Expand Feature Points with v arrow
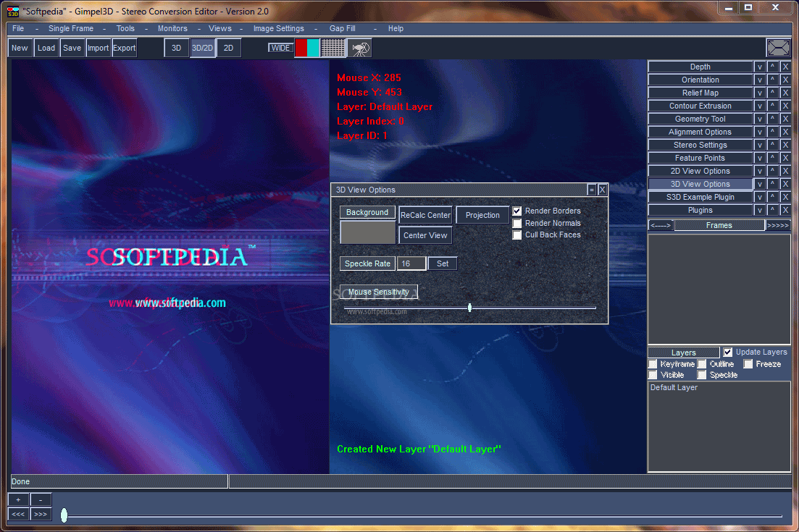Viewport: 799px width, 532px height. coord(760,158)
